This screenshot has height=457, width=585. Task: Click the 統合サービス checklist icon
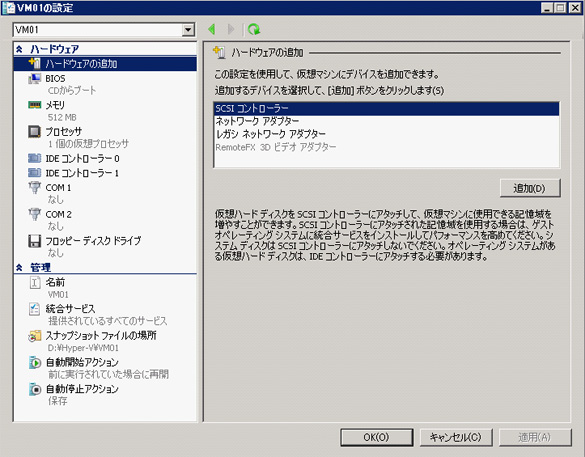coord(34,309)
